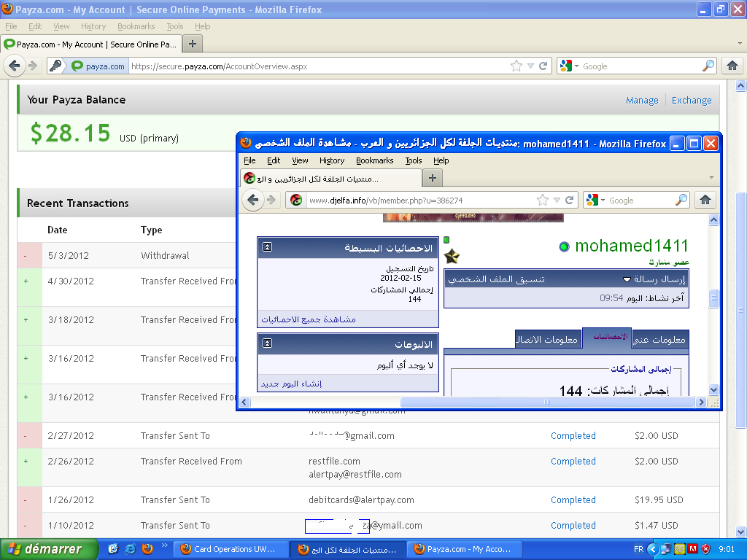Go back in the djelfa forum window
This screenshot has width=747, height=560.
(x=253, y=200)
